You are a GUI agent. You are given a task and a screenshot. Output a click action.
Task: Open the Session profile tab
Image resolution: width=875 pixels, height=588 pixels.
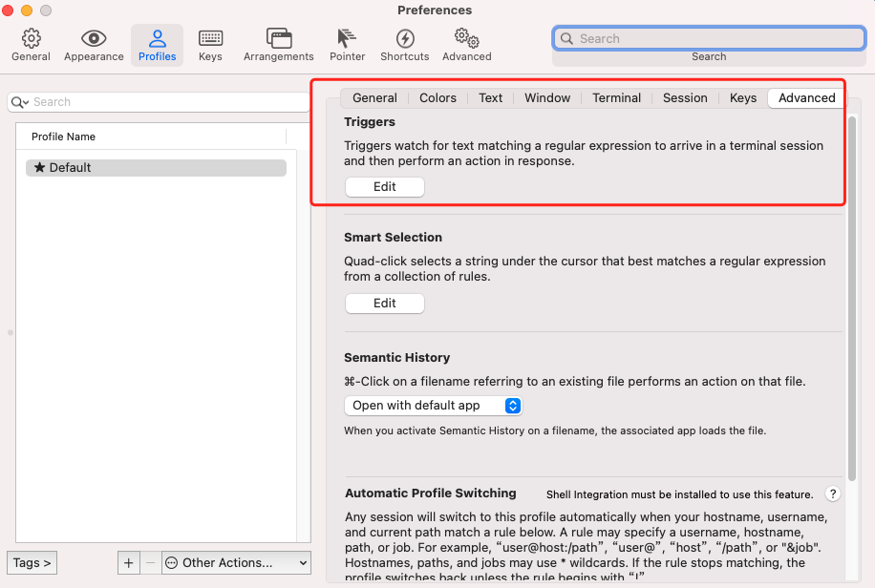[685, 97]
